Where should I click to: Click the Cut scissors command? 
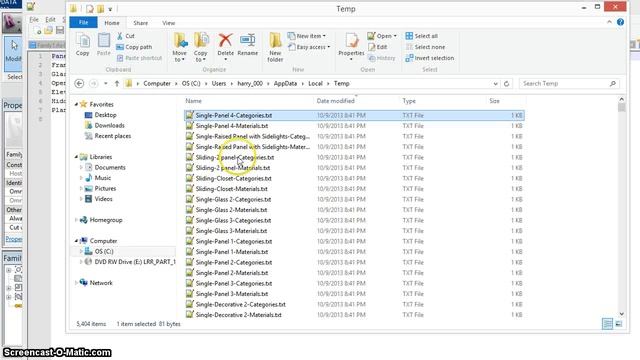pyautogui.click(x=125, y=36)
